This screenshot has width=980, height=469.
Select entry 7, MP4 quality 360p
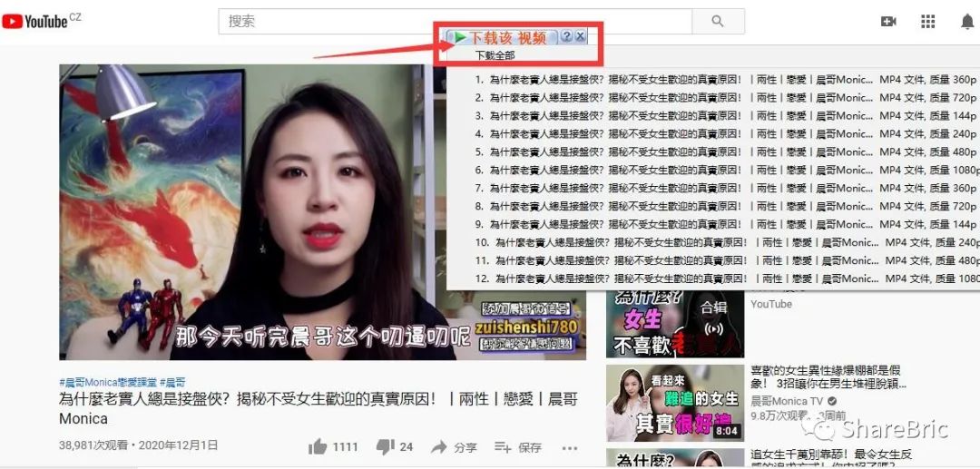pyautogui.click(x=726, y=189)
